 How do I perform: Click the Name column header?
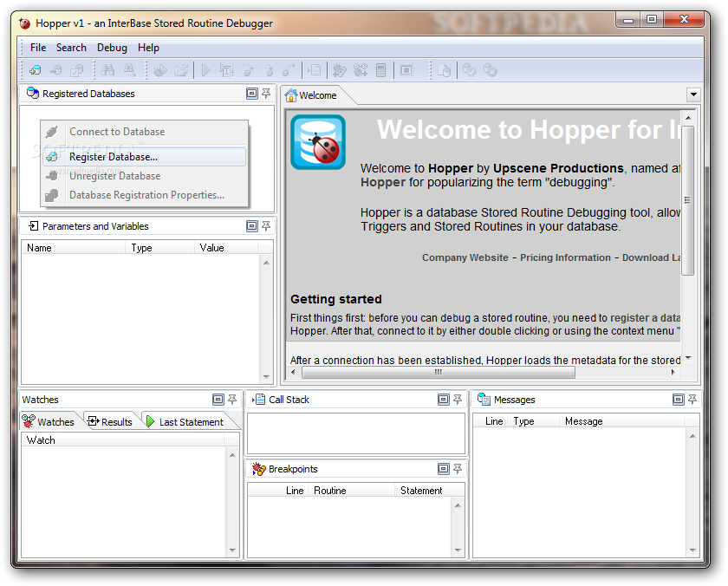click(x=74, y=248)
